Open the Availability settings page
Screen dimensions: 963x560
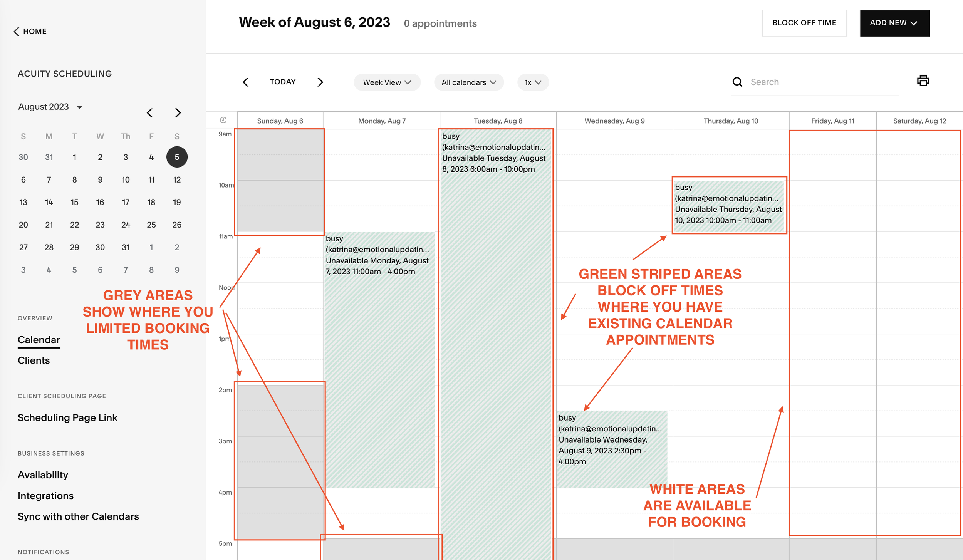(43, 475)
